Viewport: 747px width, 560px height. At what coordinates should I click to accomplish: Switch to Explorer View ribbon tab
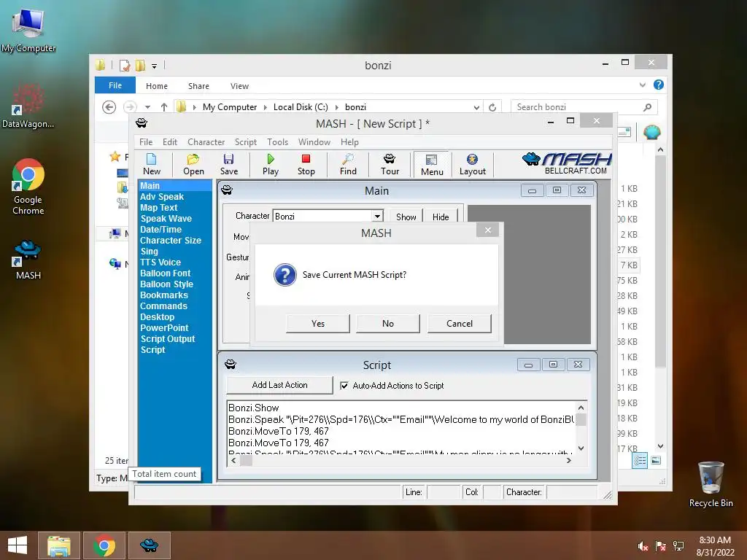239,86
